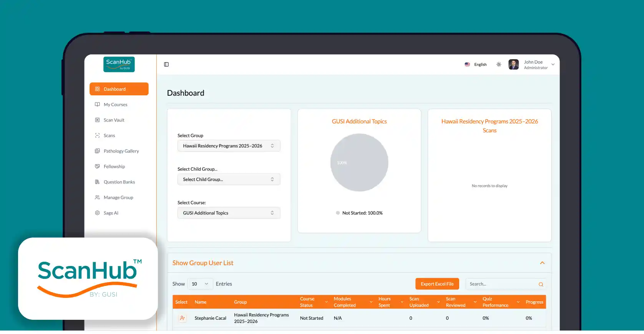Open the entries count dropdown showing 10
Viewport: 644px width, 334px height.
click(200, 284)
